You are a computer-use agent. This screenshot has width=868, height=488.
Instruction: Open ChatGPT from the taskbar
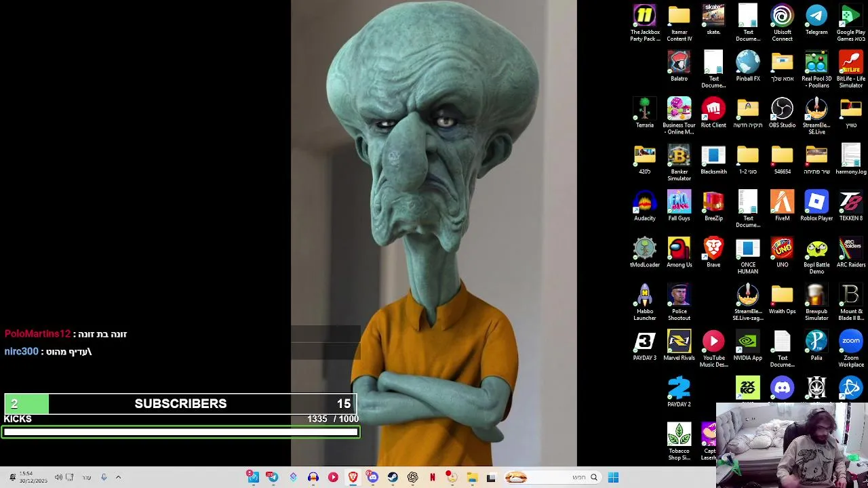(x=412, y=477)
